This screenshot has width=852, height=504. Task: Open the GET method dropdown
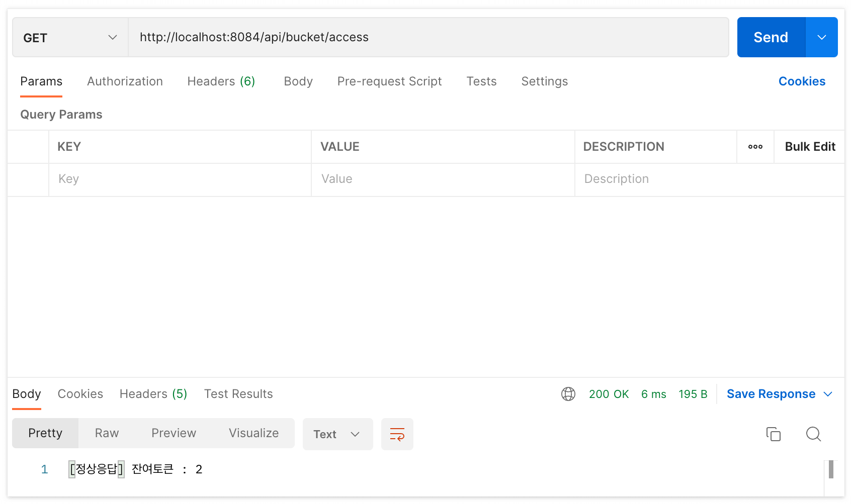tap(70, 38)
